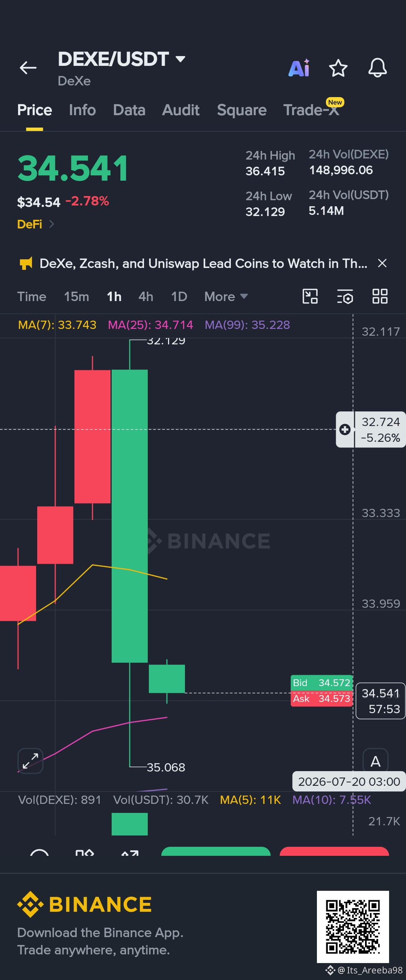Open the DeXe, Zcash, Uniswap news banner
The height and width of the screenshot is (980, 406).
coord(203,263)
